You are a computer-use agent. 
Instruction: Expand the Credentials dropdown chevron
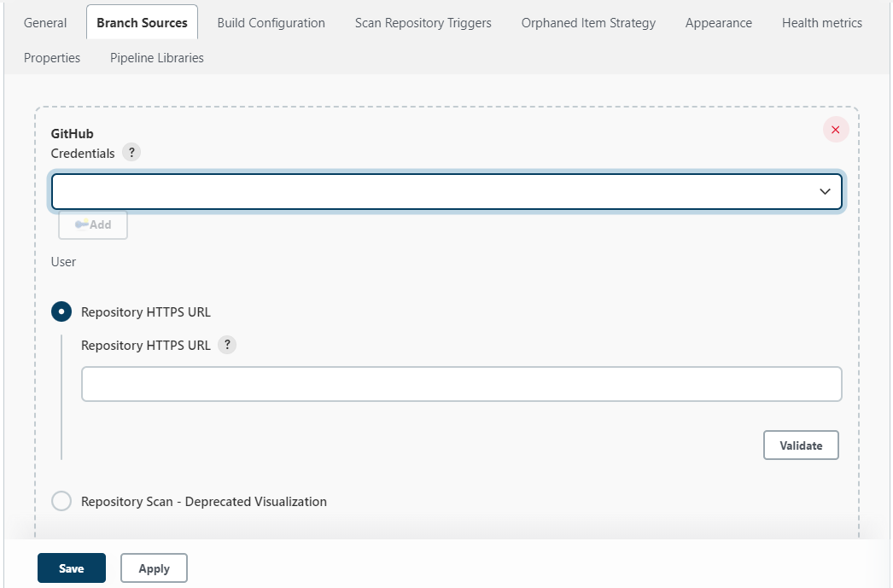click(x=825, y=192)
